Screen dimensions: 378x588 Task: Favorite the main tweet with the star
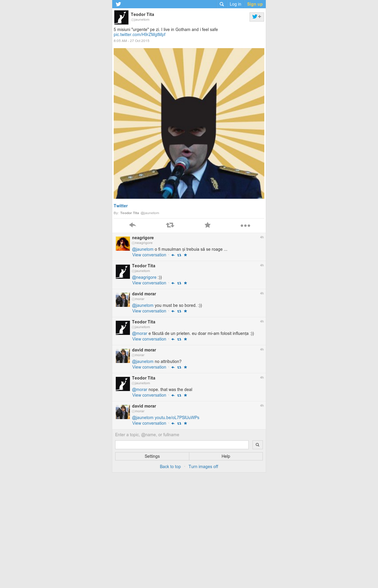(208, 225)
